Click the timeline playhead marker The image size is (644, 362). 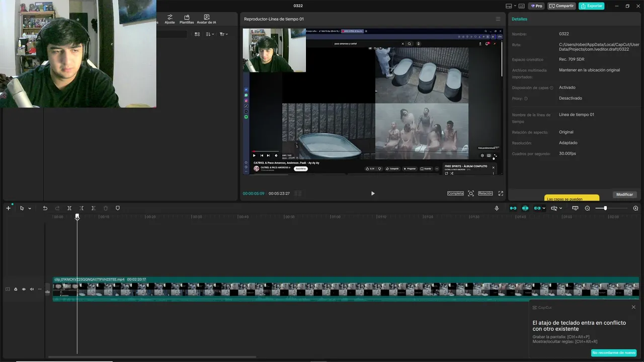pos(77,217)
